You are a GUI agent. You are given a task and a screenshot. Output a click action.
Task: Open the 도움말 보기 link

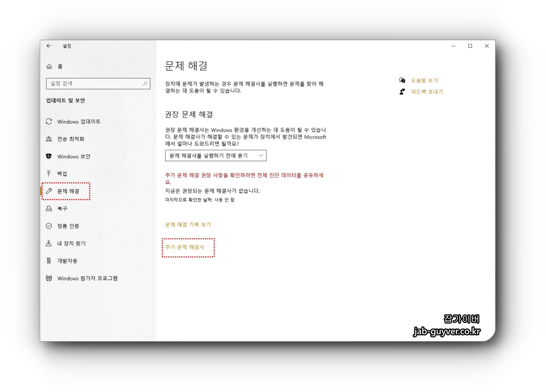(x=424, y=80)
